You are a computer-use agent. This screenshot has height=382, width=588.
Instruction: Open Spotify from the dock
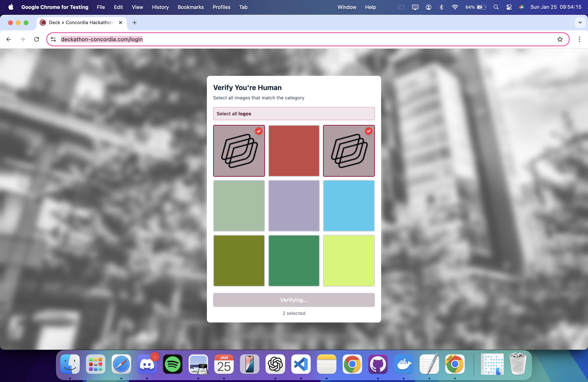click(x=172, y=364)
